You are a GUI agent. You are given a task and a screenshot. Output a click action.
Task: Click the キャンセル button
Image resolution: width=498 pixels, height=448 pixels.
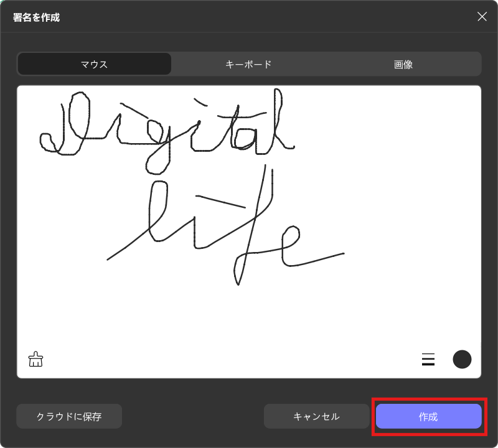coord(316,416)
